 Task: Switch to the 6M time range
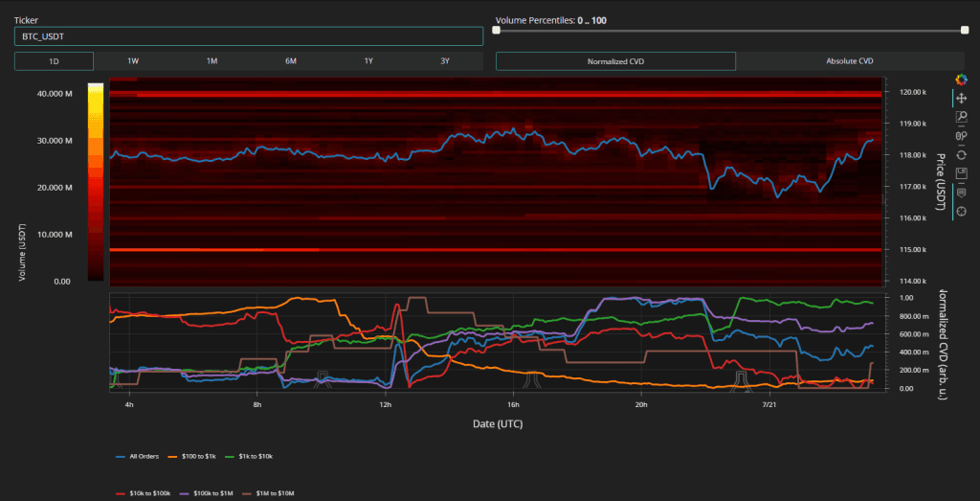coord(291,61)
